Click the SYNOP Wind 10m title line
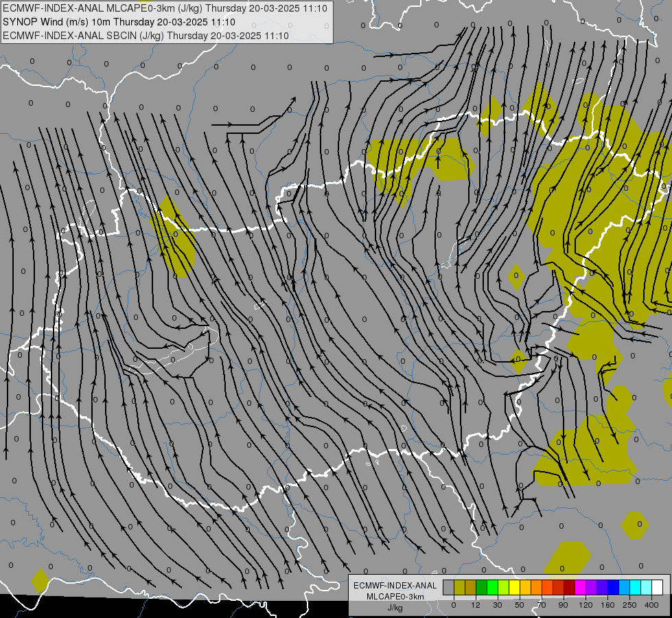This screenshot has width=672, height=618. tap(119, 22)
